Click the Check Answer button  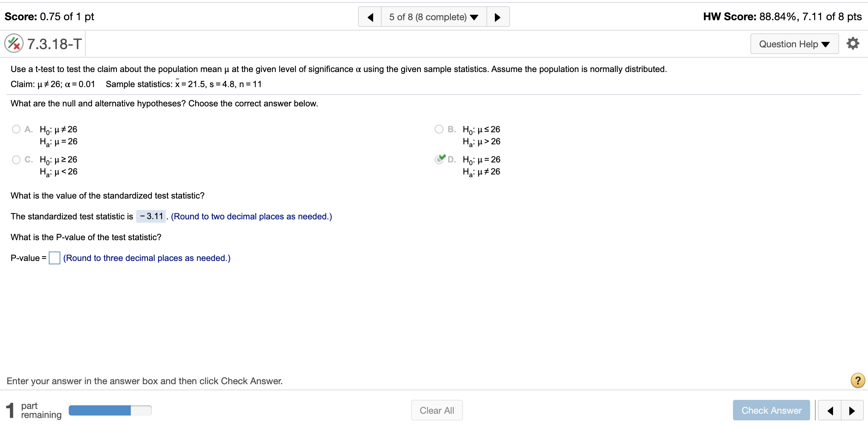coord(771,410)
